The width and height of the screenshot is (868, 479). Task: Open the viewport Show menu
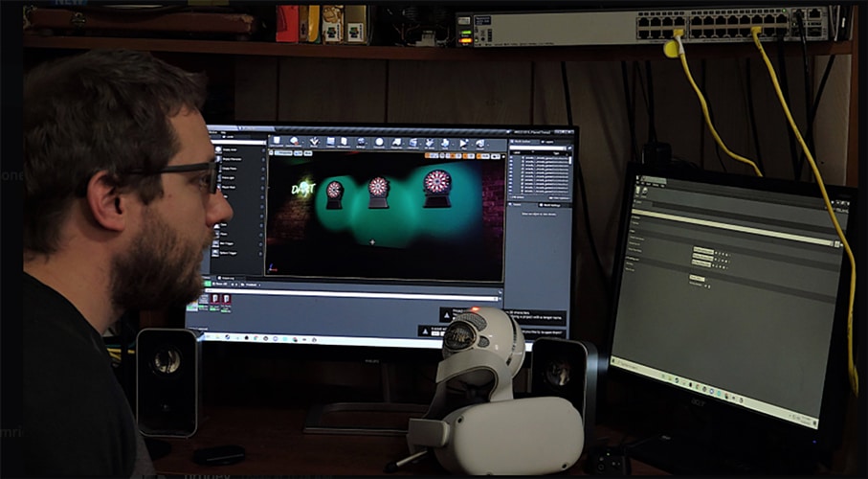(x=308, y=153)
